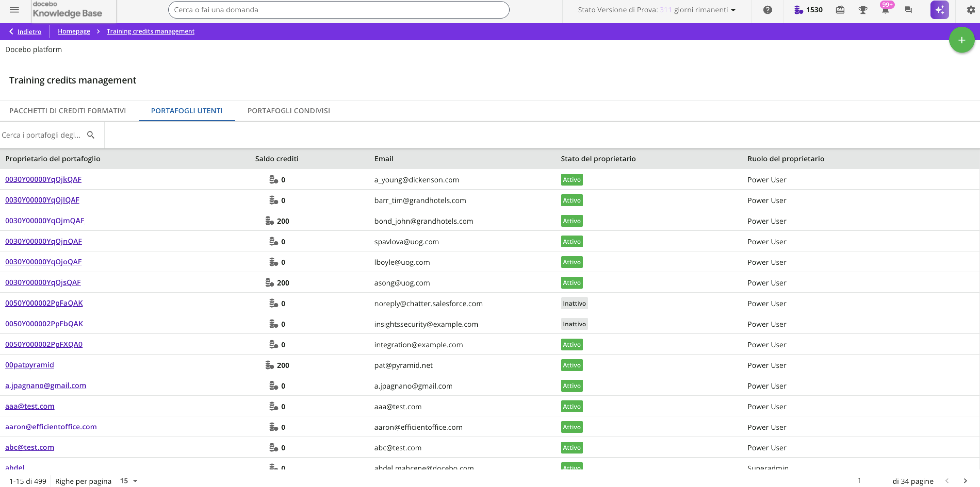Expand the trial version status dropdown

(x=733, y=10)
